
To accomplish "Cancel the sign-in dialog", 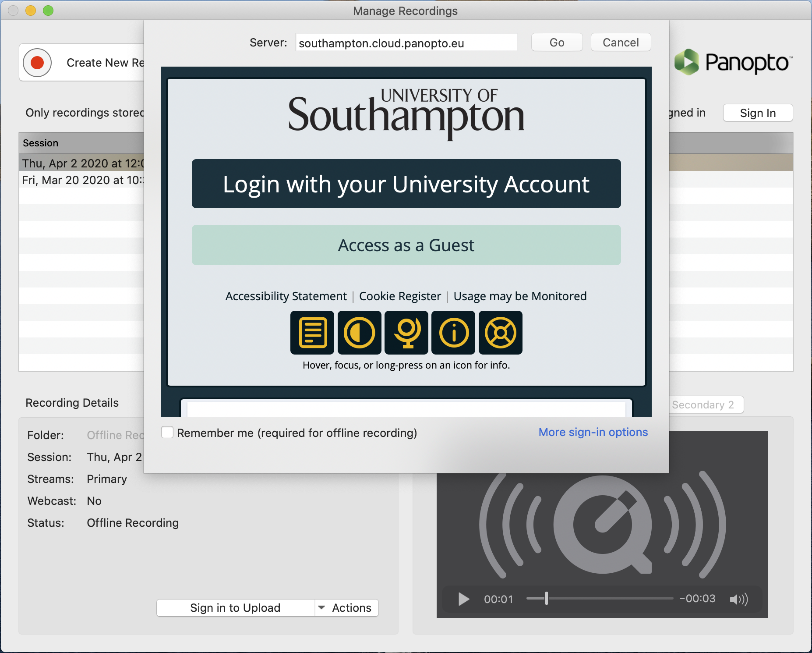I will pyautogui.click(x=621, y=43).
